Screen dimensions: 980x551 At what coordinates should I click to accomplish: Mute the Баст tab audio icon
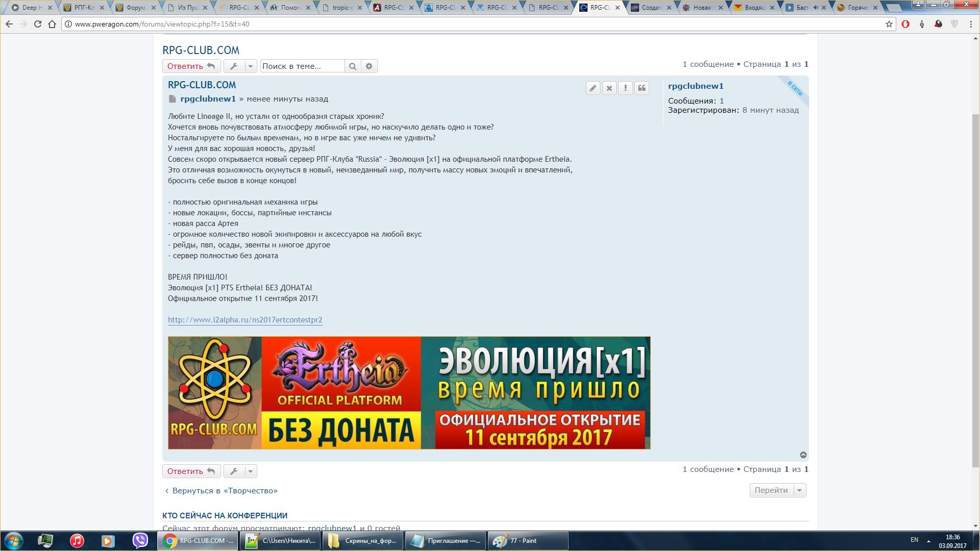click(x=815, y=8)
